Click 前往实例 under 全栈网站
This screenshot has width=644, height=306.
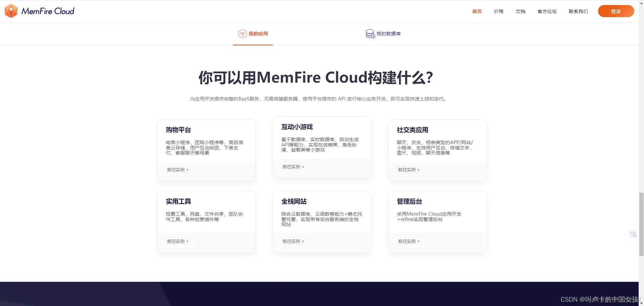tap(293, 241)
